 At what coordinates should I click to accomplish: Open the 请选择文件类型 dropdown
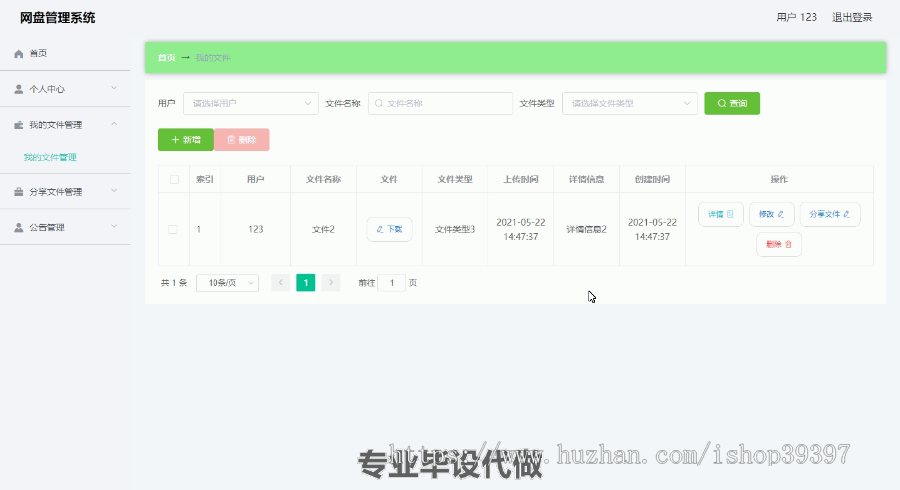pyautogui.click(x=630, y=103)
